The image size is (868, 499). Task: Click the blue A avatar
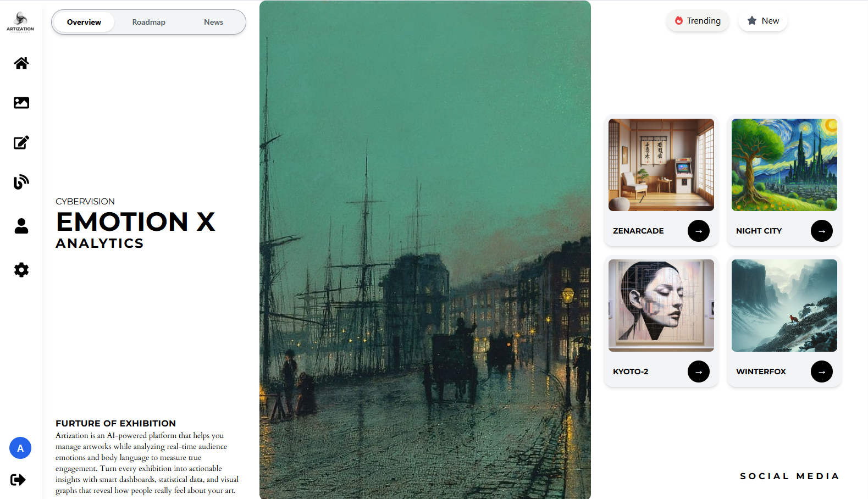tap(20, 448)
